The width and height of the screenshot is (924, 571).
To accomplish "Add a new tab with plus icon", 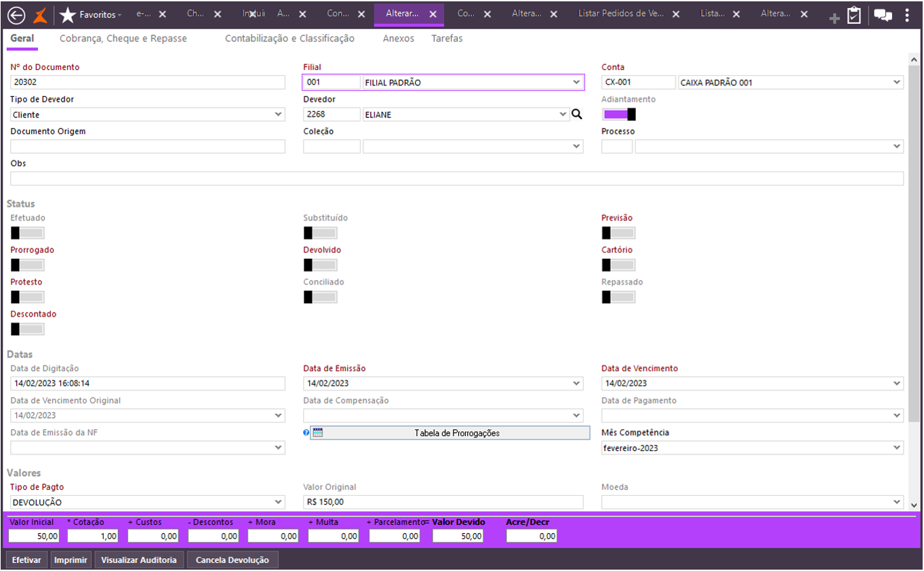I will (x=835, y=18).
